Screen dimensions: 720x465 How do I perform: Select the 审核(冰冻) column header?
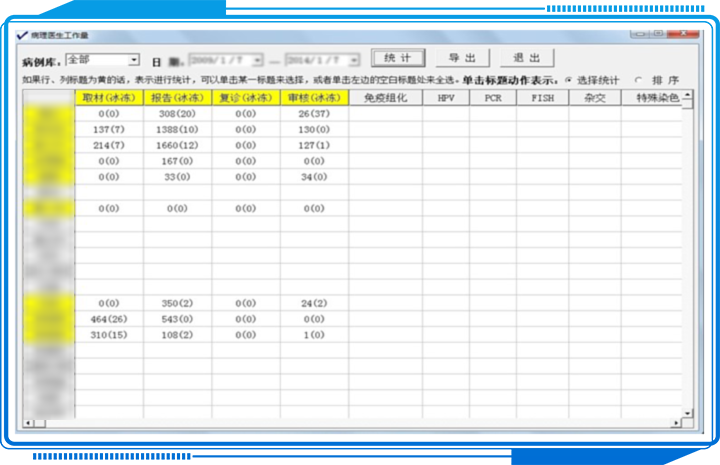[314, 98]
